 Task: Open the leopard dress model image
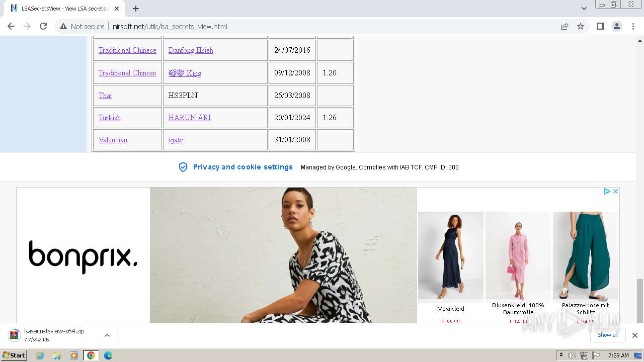click(283, 255)
